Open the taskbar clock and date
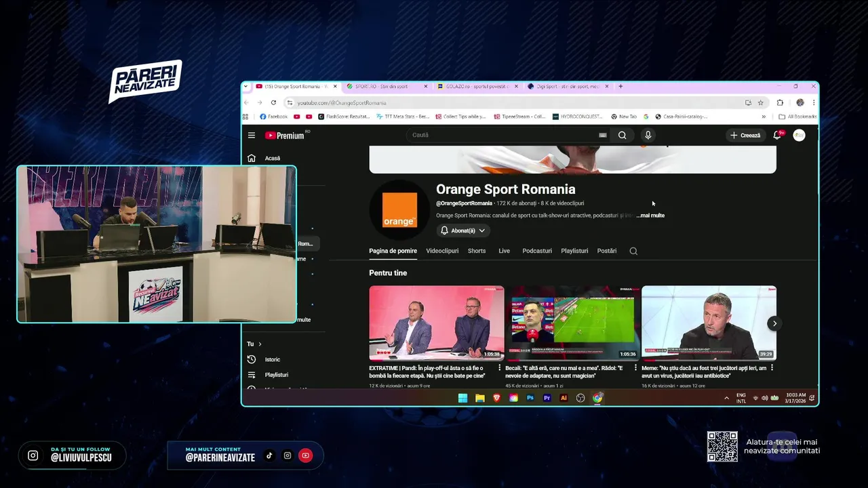Image resolution: width=868 pixels, height=488 pixels. 796,398
